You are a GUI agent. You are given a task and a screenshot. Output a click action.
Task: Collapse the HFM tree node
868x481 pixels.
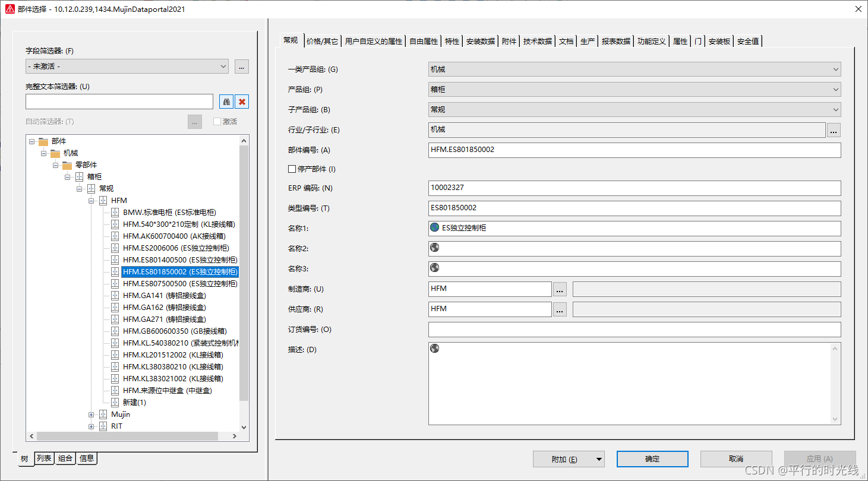91,201
